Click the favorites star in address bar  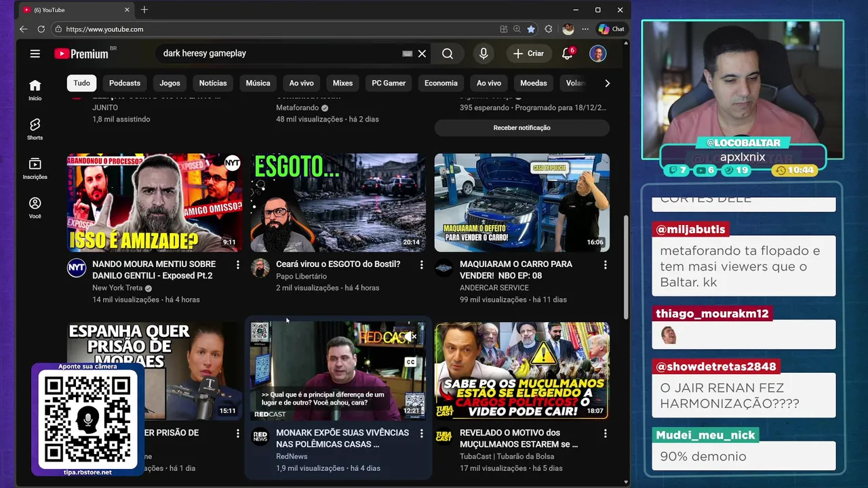[531, 29]
